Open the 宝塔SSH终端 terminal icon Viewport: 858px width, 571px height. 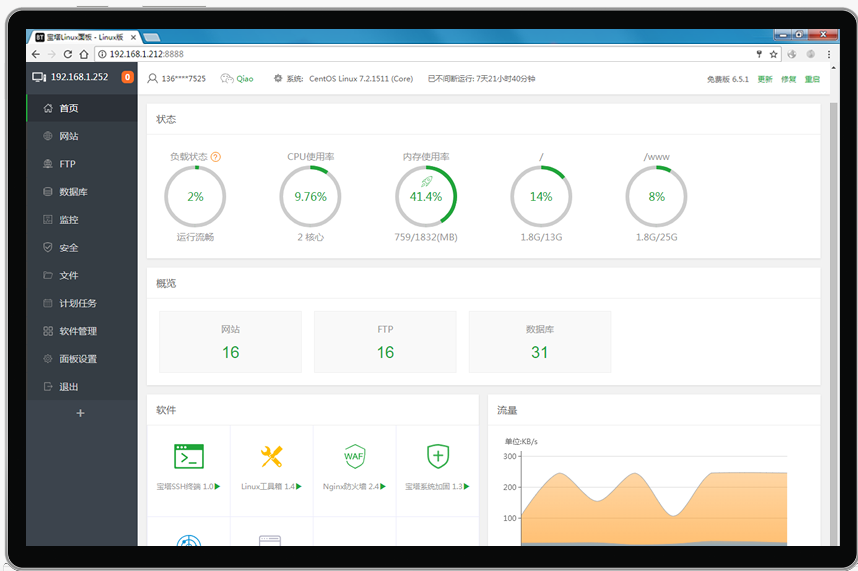click(x=188, y=457)
